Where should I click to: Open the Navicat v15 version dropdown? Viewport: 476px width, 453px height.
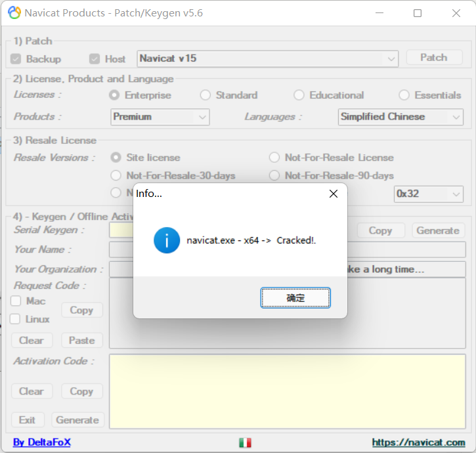click(x=391, y=58)
